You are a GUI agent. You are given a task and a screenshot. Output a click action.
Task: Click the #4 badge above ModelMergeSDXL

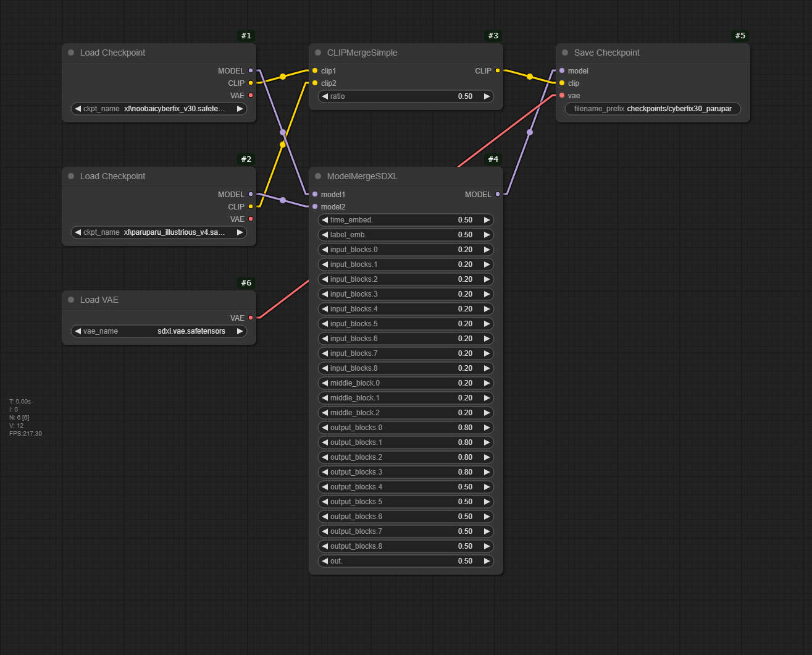point(493,159)
